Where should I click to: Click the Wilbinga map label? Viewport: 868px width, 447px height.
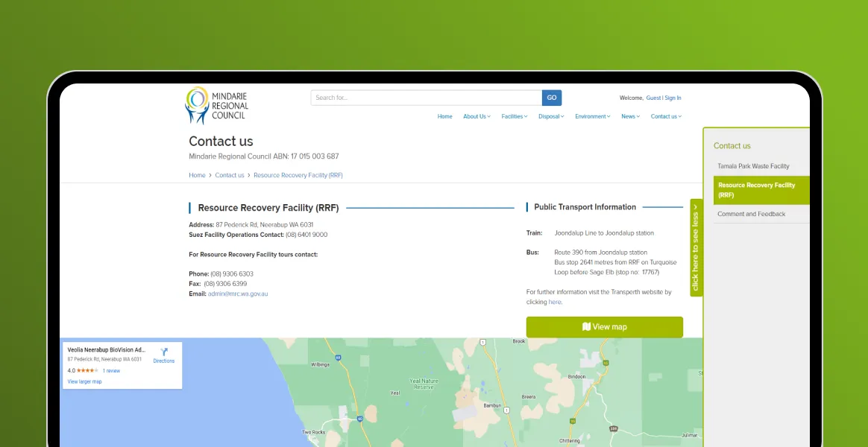click(320, 364)
